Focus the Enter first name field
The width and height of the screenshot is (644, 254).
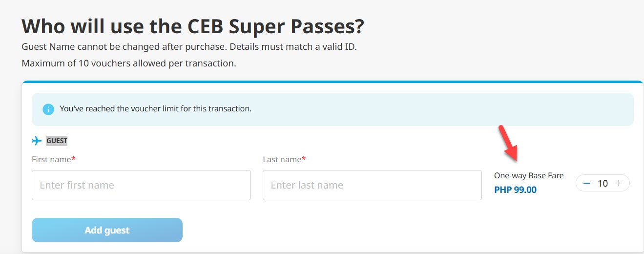tap(141, 185)
